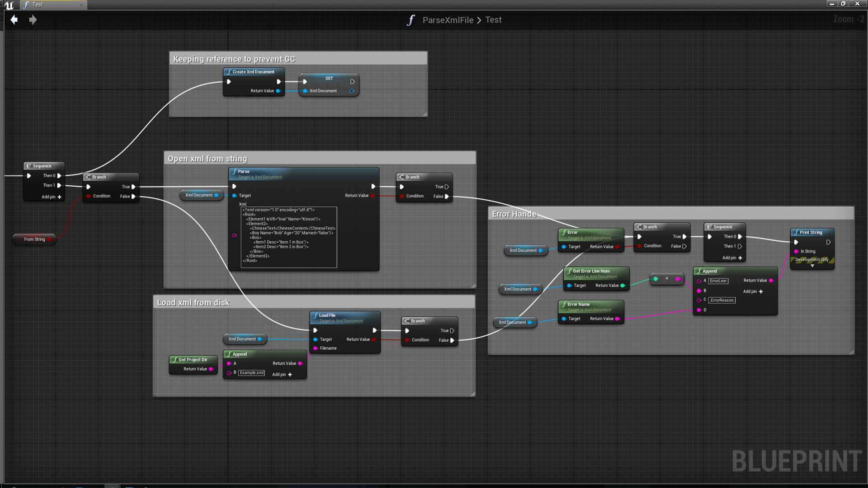Click the back navigation arrow
The image size is (868, 488).
(x=14, y=20)
